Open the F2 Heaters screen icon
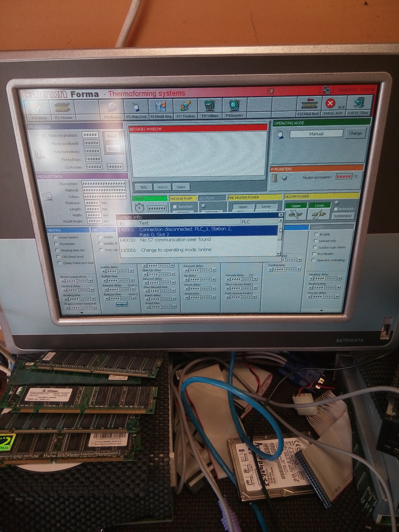 pyautogui.click(x=62, y=107)
